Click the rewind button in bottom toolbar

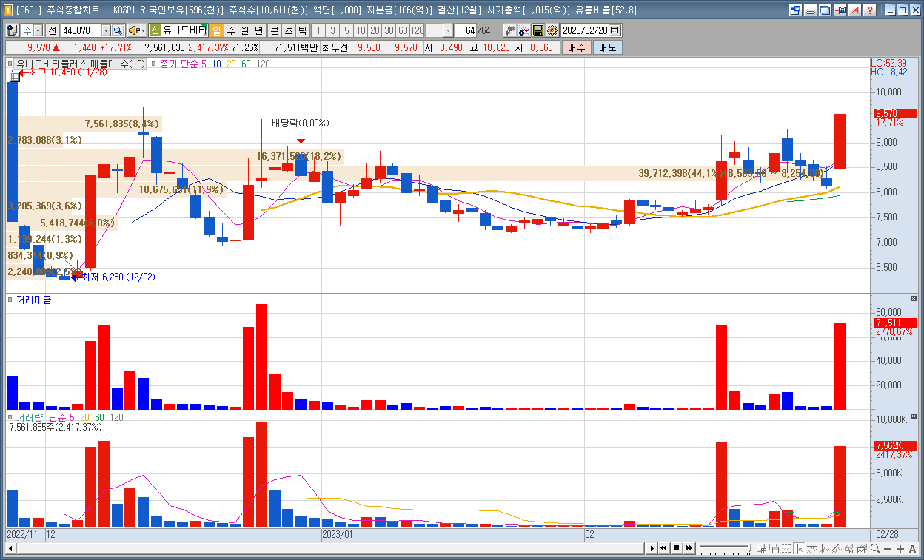tap(664, 548)
